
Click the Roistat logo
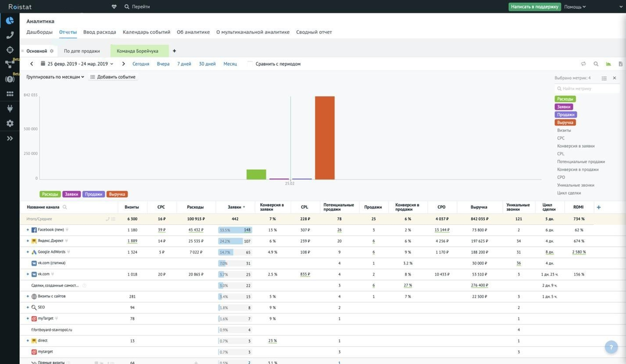point(19,6)
